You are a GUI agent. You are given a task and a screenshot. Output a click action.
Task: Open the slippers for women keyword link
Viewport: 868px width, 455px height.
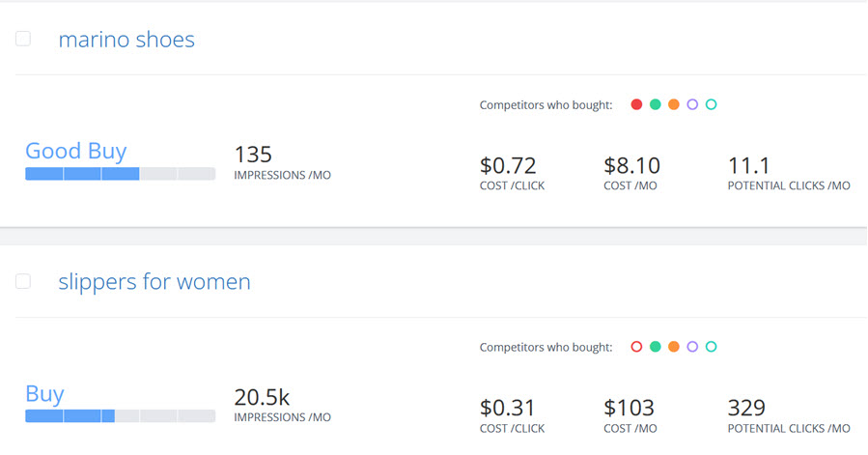(x=154, y=282)
